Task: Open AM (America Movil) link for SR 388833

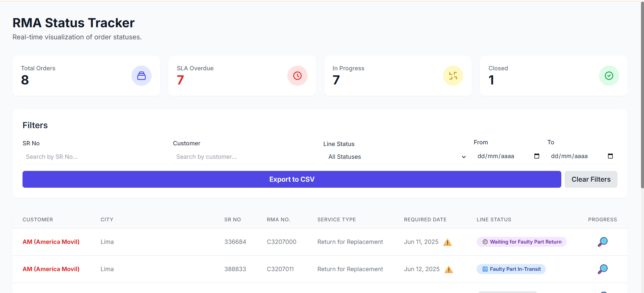Action: 51,269
